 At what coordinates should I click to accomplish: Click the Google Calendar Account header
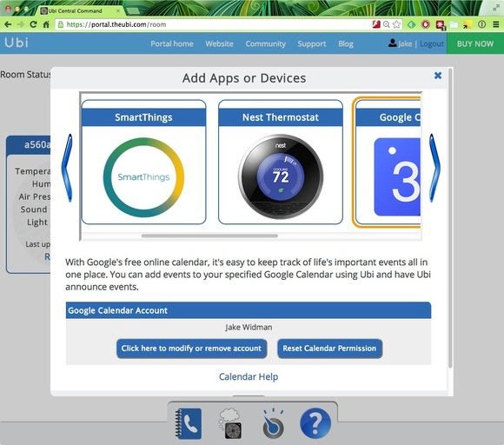(x=249, y=310)
